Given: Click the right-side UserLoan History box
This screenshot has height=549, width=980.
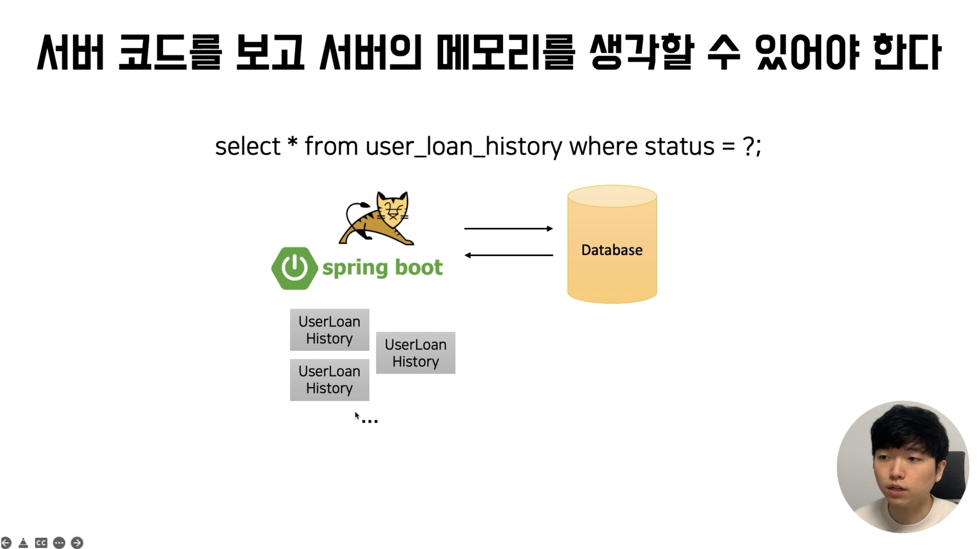Looking at the screenshot, I should 416,353.
